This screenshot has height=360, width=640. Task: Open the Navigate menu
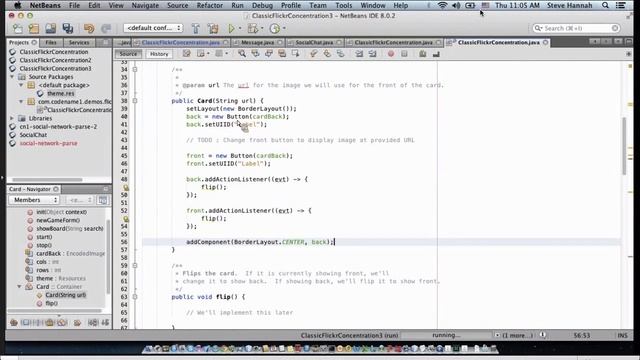145,5
